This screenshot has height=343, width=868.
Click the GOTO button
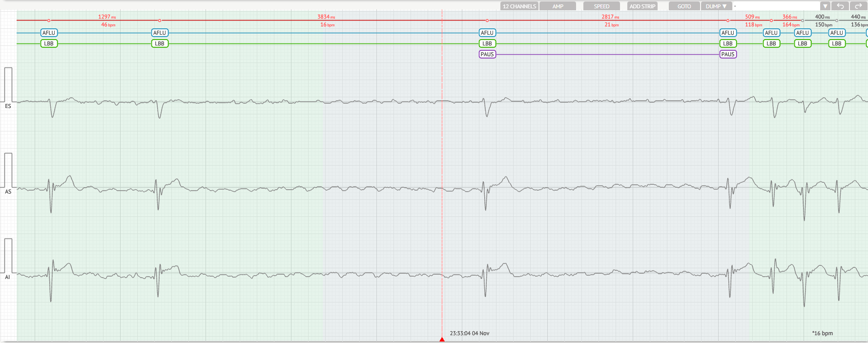click(x=684, y=6)
